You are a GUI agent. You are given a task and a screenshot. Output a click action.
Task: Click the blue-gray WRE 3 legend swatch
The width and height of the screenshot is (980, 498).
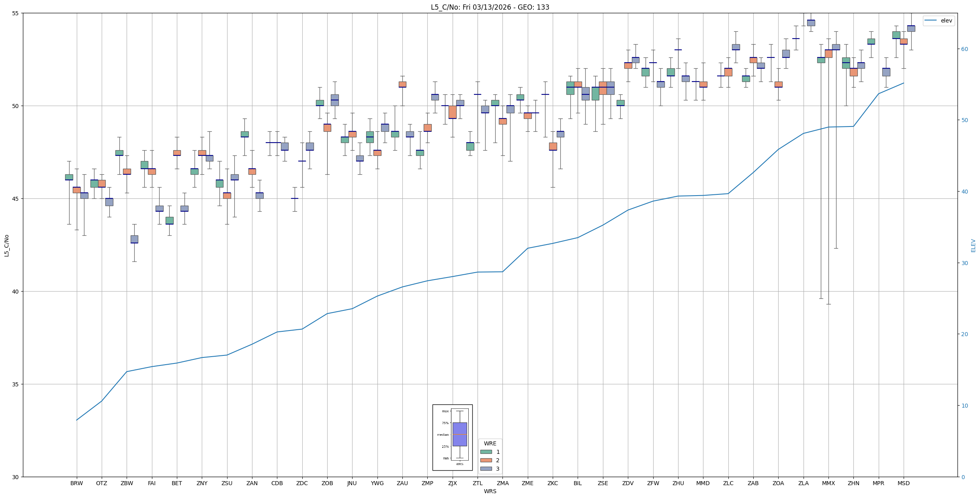click(486, 469)
